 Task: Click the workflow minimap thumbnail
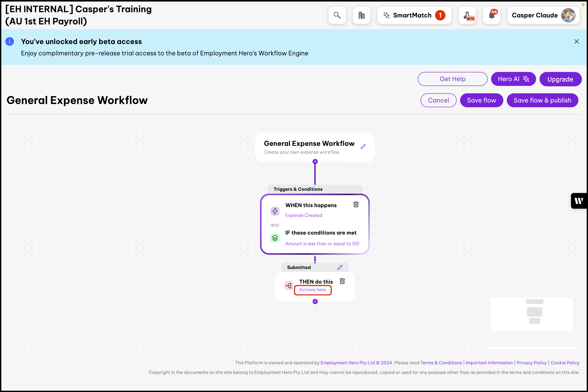[531, 314]
